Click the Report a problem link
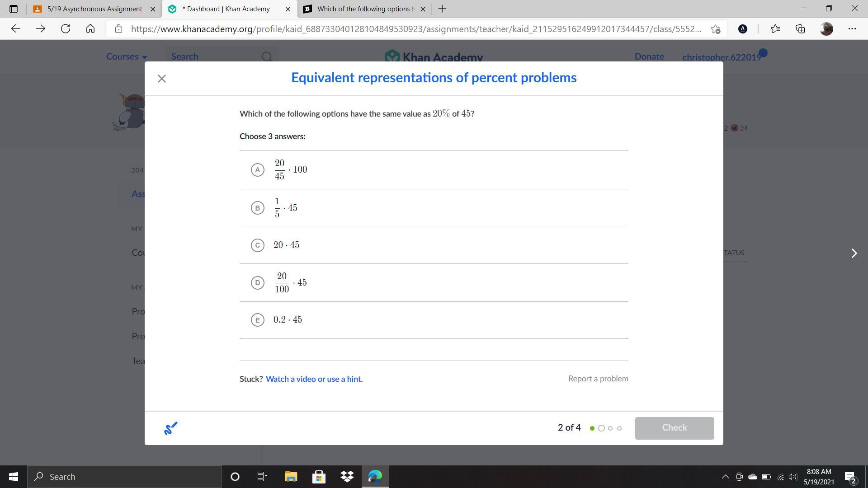868x488 pixels. tap(598, 379)
